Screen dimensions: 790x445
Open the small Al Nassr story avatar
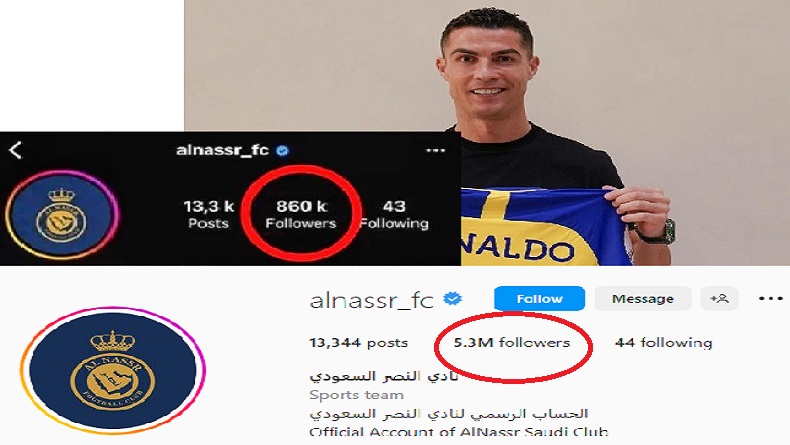(61, 215)
